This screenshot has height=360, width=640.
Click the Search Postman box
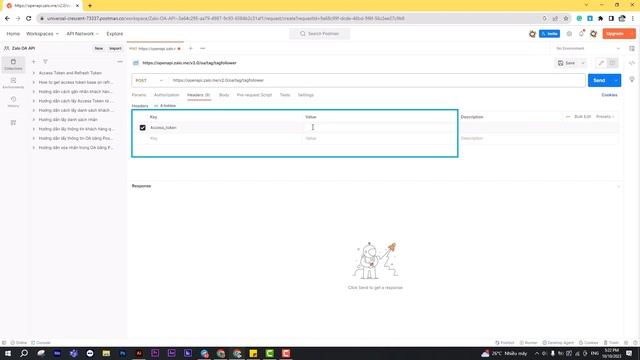[320, 34]
